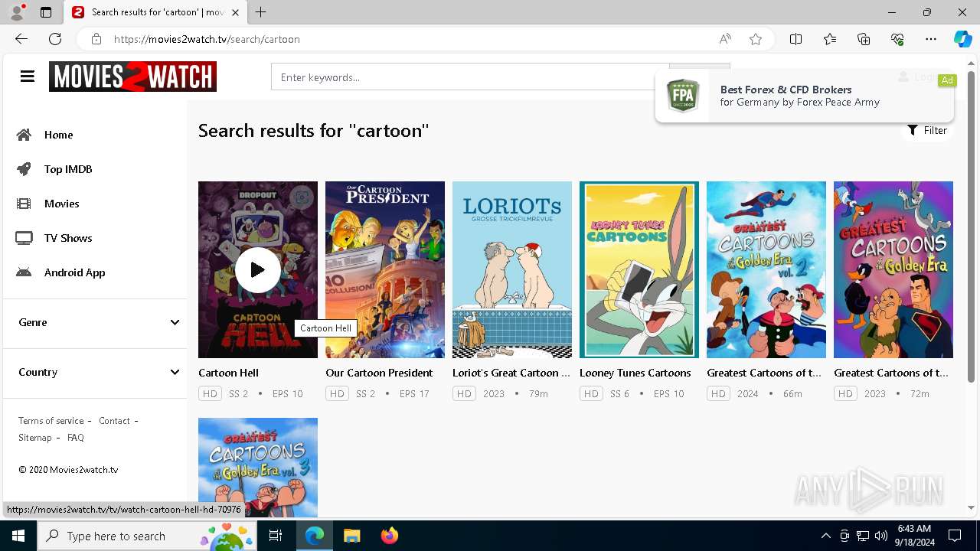Open Contact link in footer
Screen dimensions: 980x551
[x=114, y=421]
